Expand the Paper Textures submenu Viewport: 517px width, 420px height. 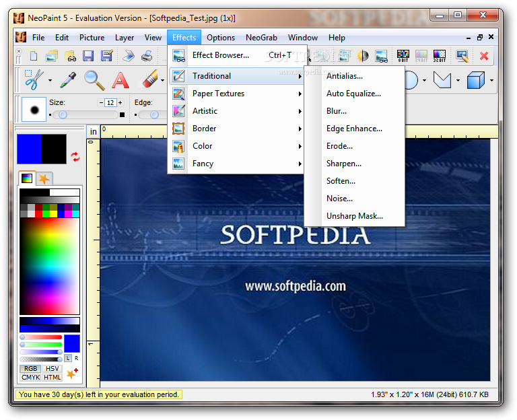coord(236,94)
